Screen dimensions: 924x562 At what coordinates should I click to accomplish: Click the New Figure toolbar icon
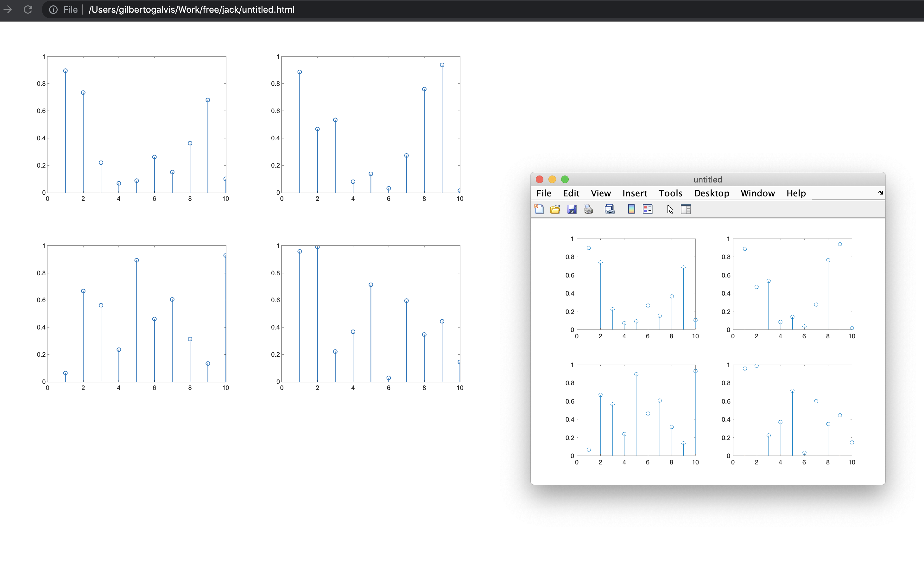coord(539,209)
